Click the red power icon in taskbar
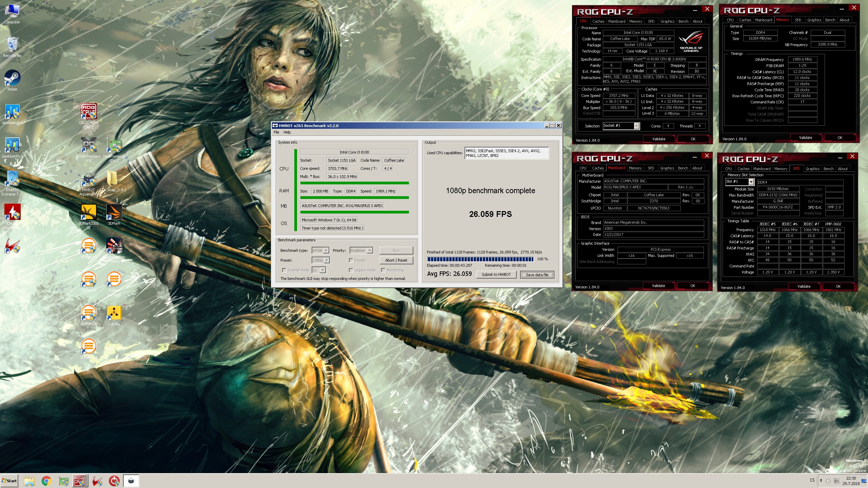This screenshot has height=488, width=868. [x=114, y=481]
